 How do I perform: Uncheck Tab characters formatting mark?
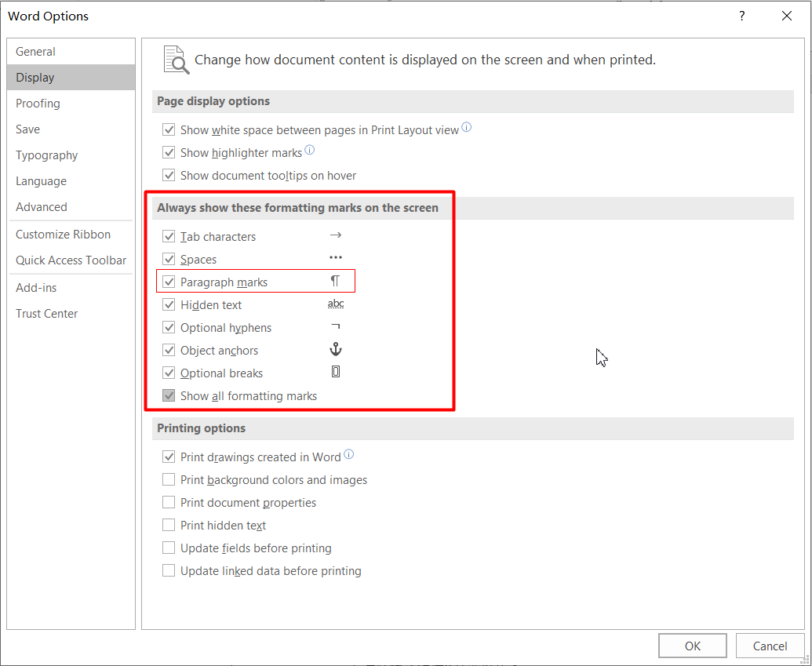tap(169, 236)
